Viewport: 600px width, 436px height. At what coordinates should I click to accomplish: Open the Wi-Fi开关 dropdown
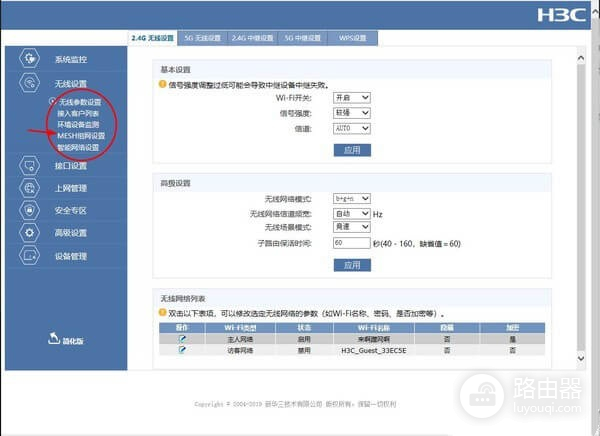click(x=351, y=98)
